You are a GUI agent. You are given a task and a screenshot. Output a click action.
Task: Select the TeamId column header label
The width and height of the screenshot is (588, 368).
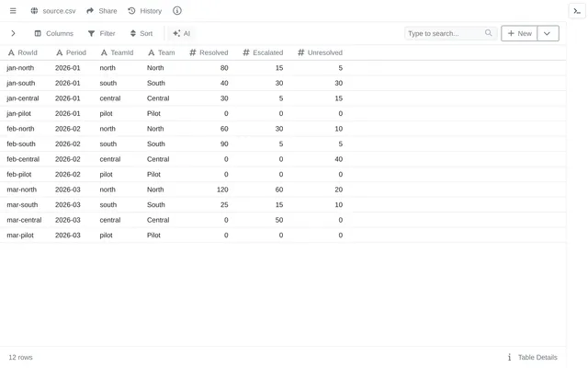(122, 52)
